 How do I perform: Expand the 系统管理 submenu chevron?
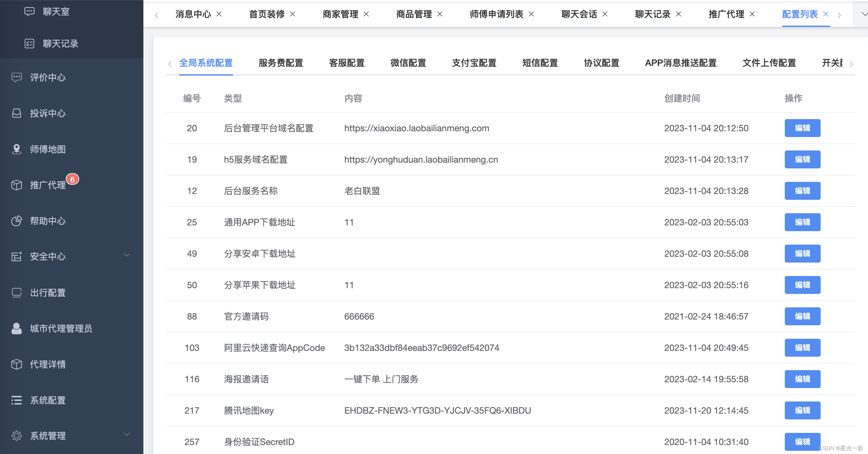(x=127, y=434)
